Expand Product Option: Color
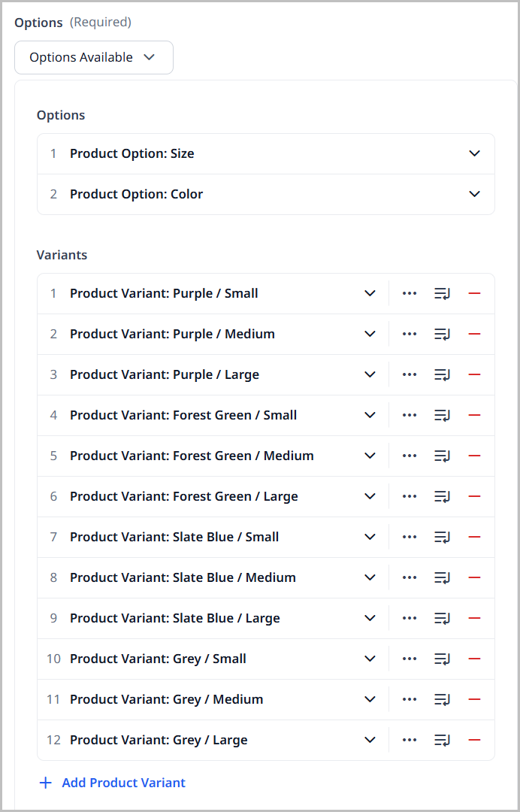 (x=474, y=194)
